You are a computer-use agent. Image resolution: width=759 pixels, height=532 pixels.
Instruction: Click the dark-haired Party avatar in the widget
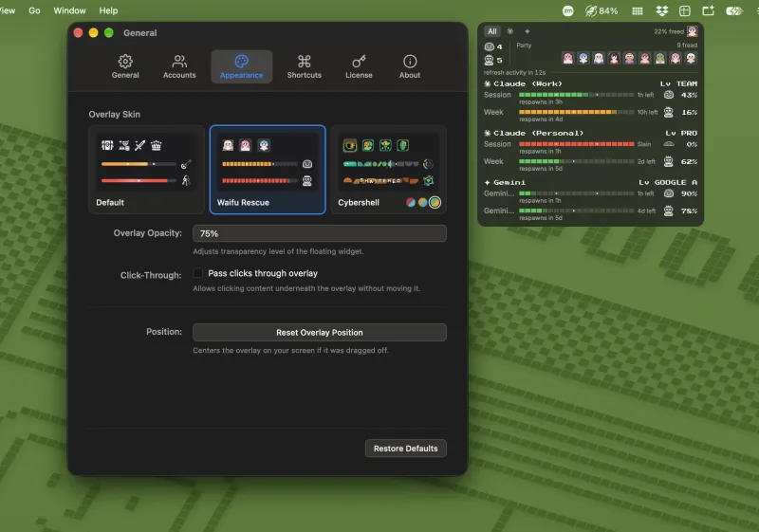(x=614, y=59)
